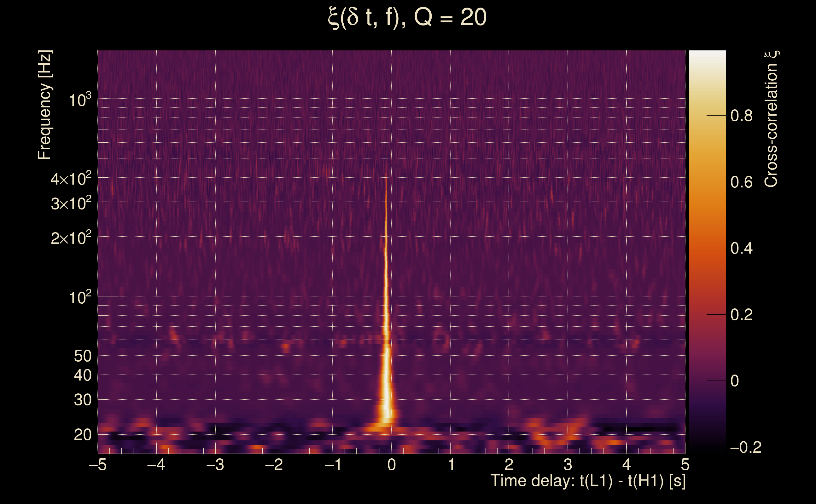Click the 0.2 colorbar tick label
Image resolution: width=816 pixels, height=504 pixels.
(741, 315)
